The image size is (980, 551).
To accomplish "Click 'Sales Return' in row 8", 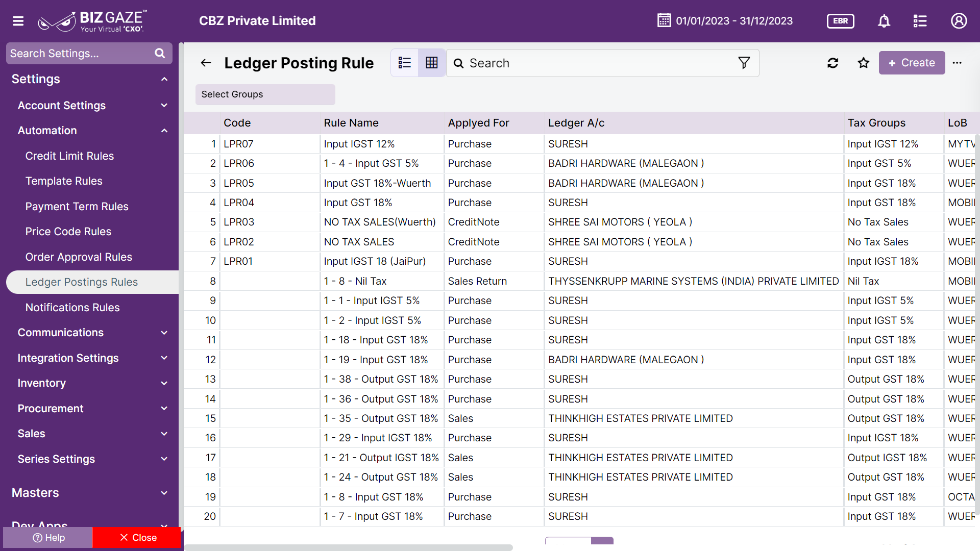I will pyautogui.click(x=477, y=281).
